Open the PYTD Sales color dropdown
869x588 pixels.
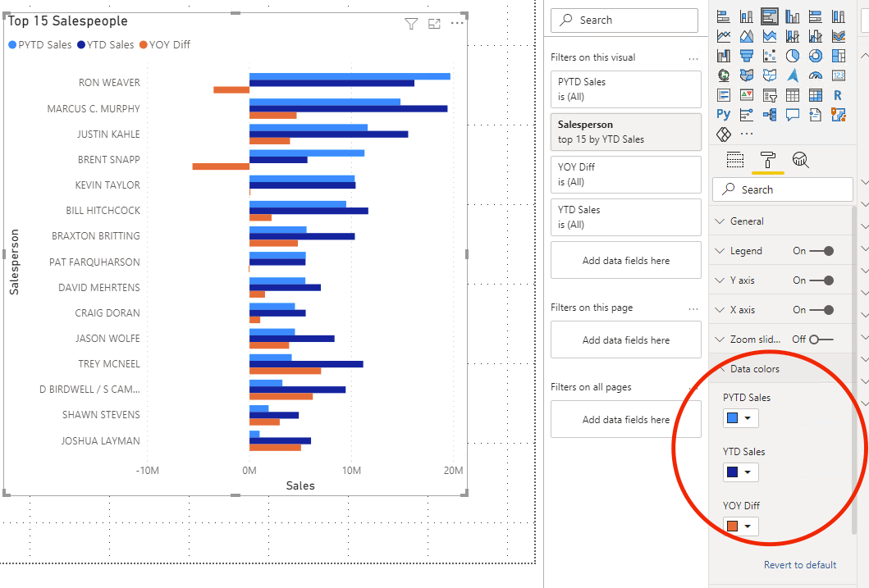tap(740, 418)
